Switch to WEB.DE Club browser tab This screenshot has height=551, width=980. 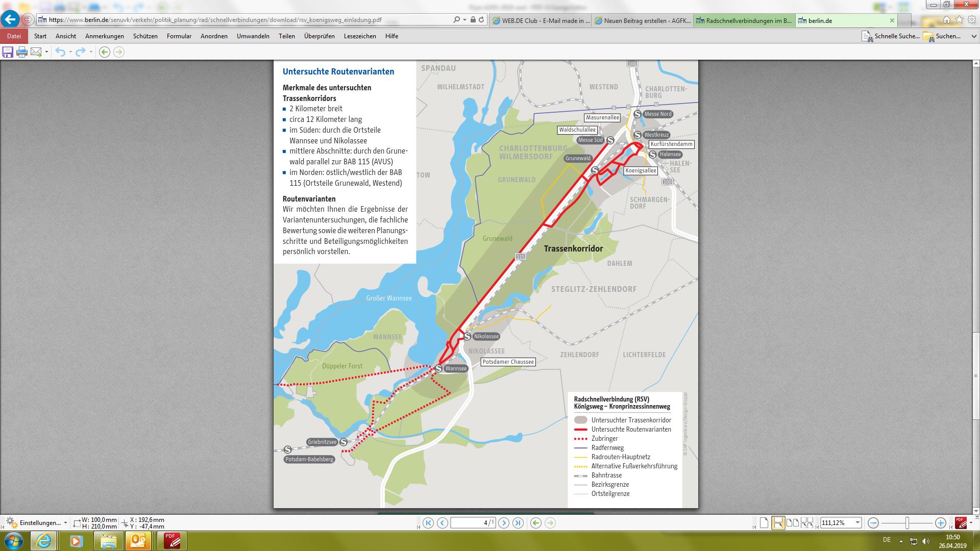pyautogui.click(x=541, y=21)
